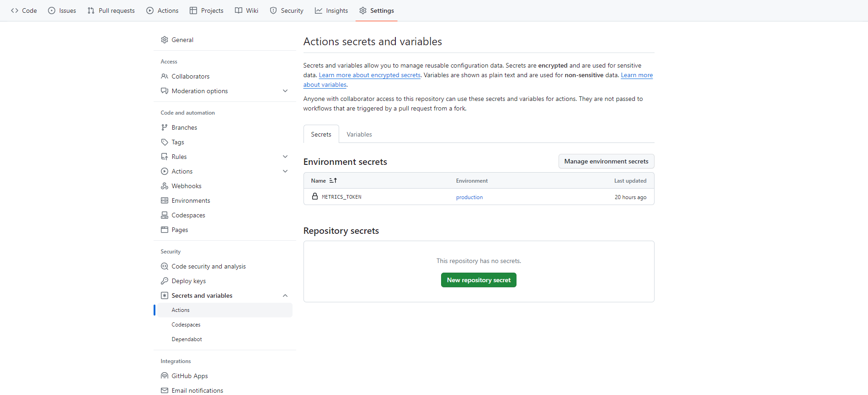Click Manage environment secrets button

click(x=606, y=161)
